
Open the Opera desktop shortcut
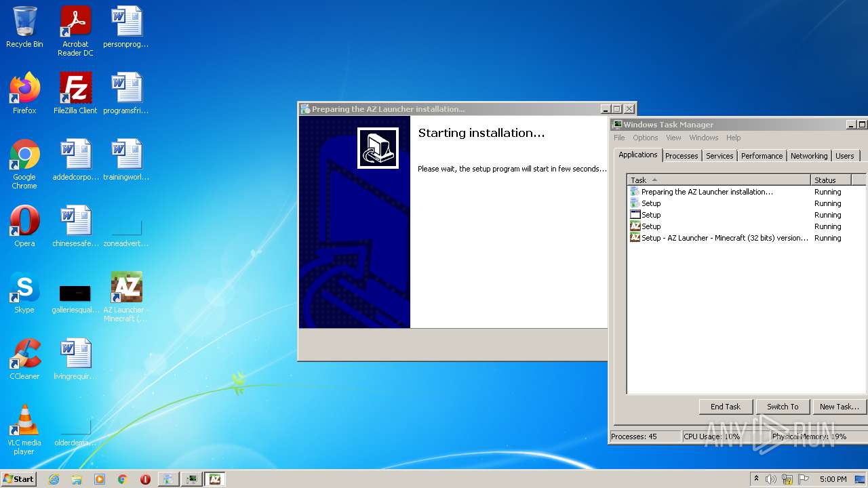click(24, 226)
